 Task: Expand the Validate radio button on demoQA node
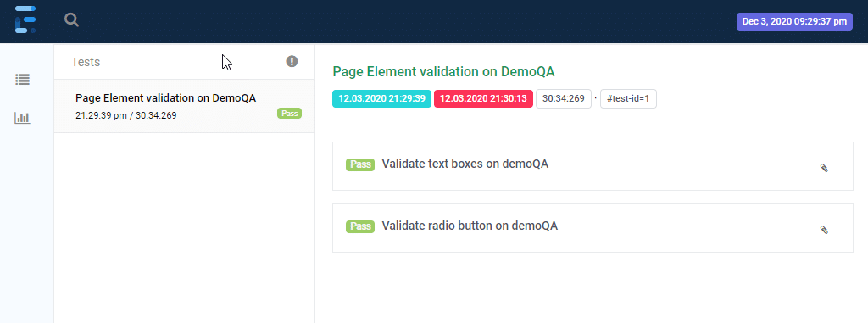593,228
